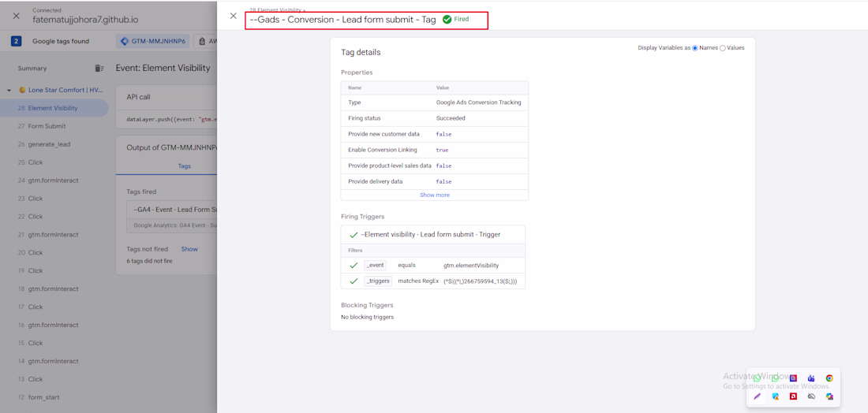The width and height of the screenshot is (868, 413).
Task: Switch to the Tags output tab
Action: coord(185,166)
